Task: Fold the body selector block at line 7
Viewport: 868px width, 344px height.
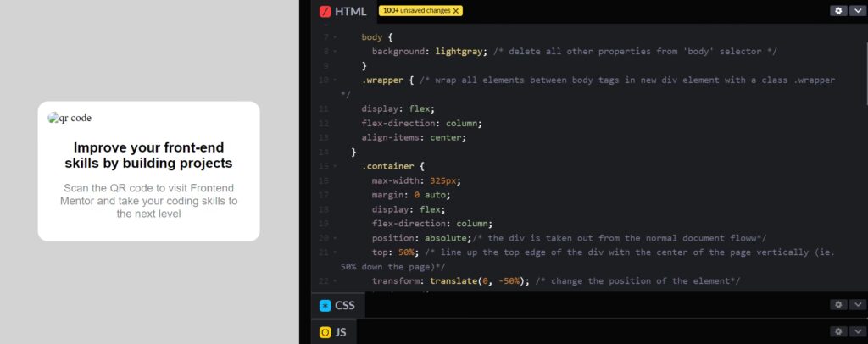Action: [x=335, y=37]
